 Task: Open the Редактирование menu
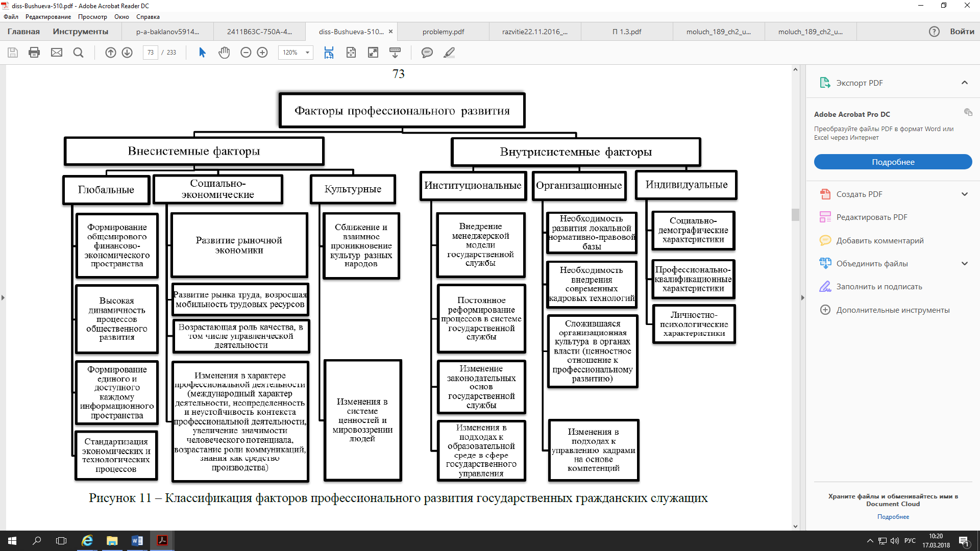(48, 17)
